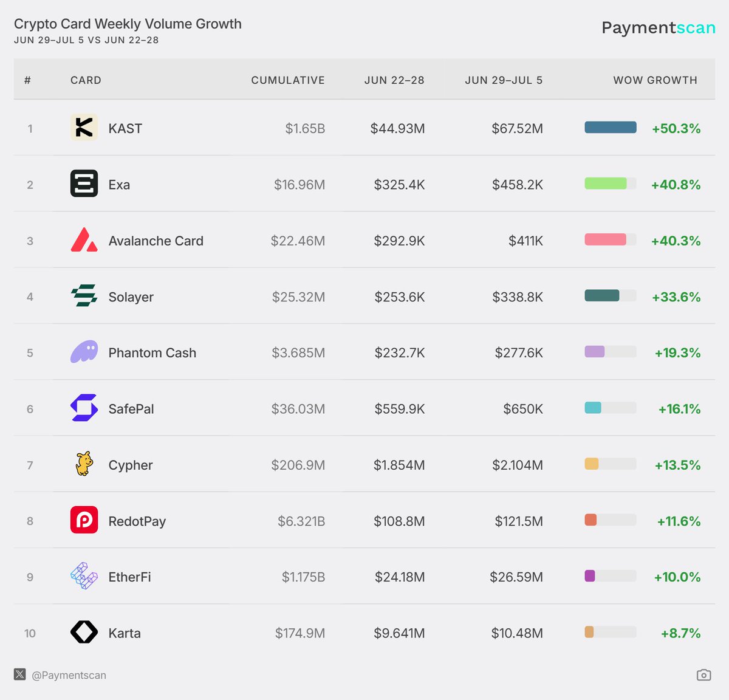Click the Exa card logo icon

coord(84,184)
